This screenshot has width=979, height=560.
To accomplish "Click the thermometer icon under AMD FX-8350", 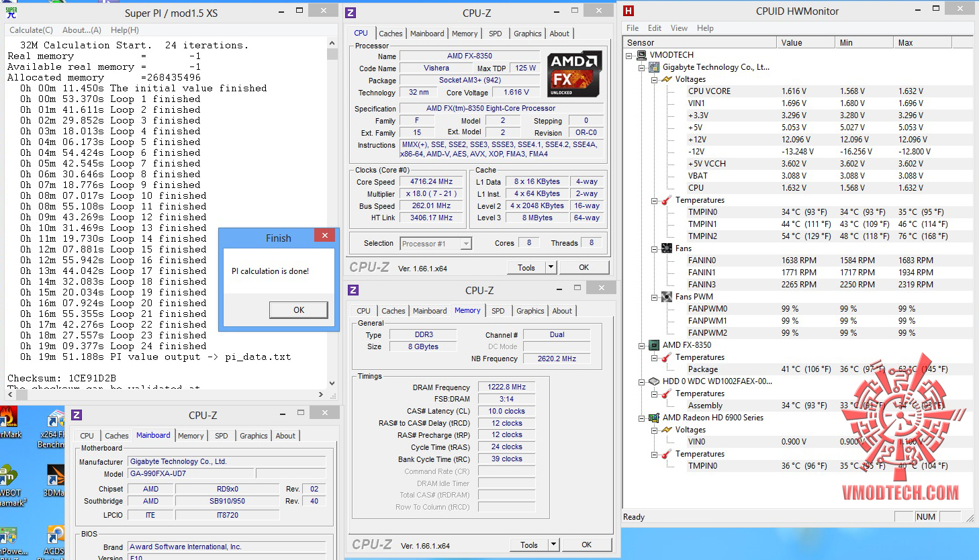I will (x=667, y=357).
